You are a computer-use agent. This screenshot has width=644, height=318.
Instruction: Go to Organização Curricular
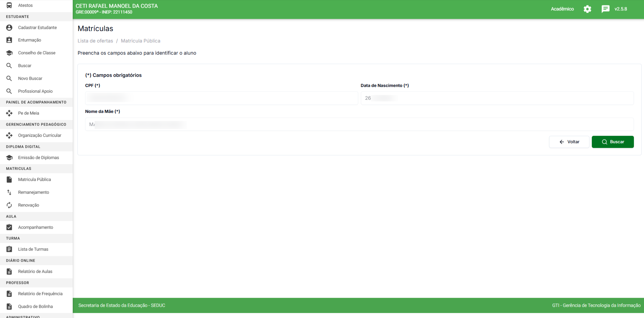click(39, 135)
